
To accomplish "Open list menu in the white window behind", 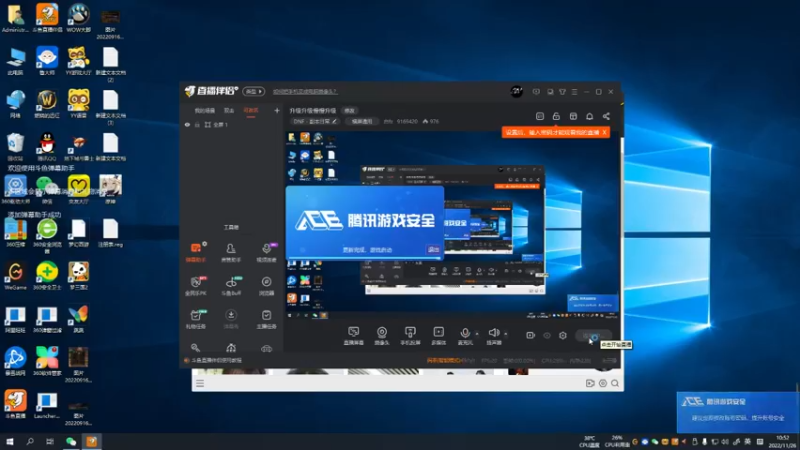I will pos(200,383).
